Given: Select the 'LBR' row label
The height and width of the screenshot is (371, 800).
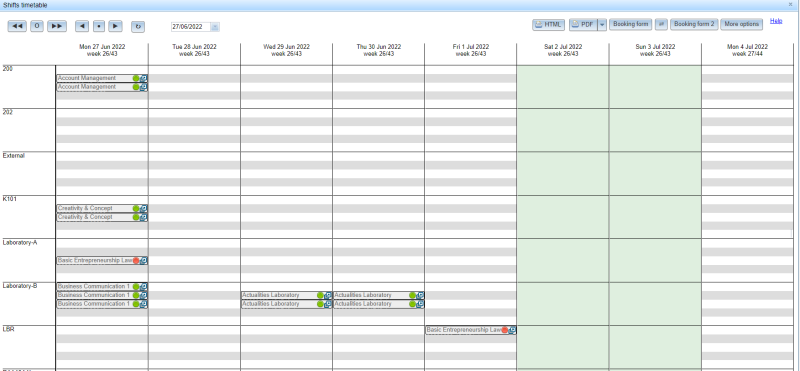Looking at the screenshot, I should [8, 330].
